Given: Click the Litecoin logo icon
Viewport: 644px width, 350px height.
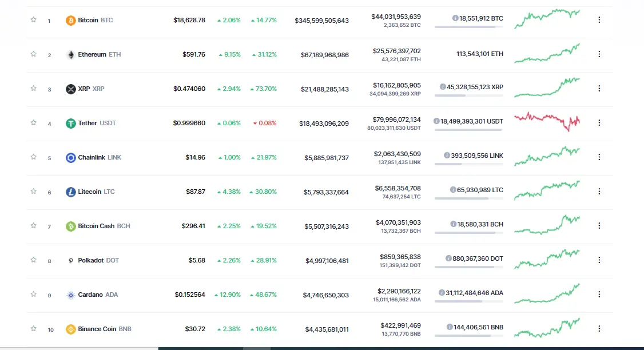Looking at the screenshot, I should point(71,192).
